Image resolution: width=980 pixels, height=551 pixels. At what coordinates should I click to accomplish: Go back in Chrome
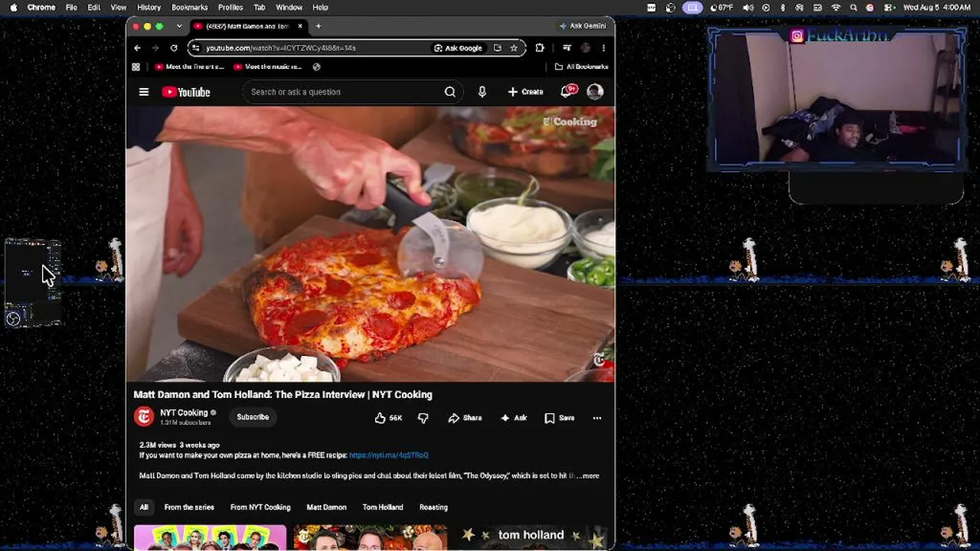pyautogui.click(x=138, y=47)
